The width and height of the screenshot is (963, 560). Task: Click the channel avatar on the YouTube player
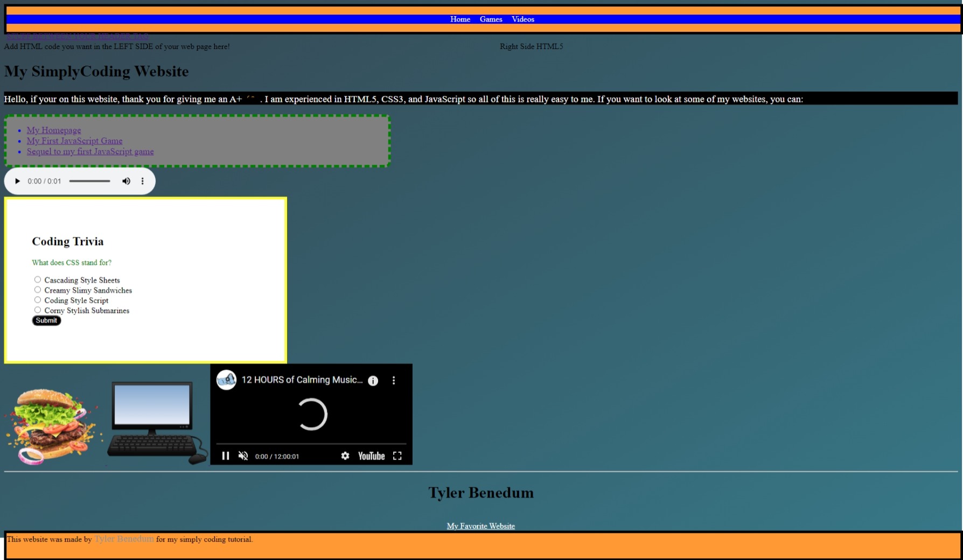[x=226, y=380]
